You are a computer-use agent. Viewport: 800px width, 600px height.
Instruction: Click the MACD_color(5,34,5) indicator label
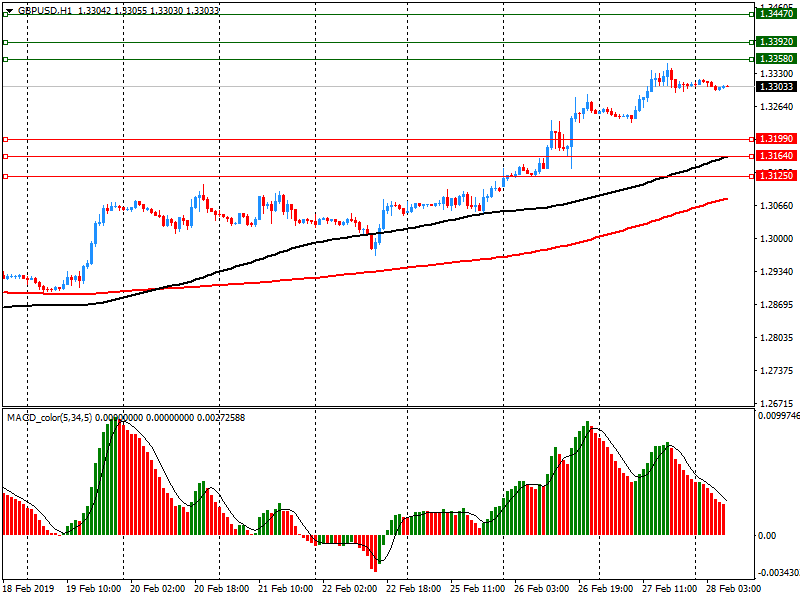coord(49,418)
